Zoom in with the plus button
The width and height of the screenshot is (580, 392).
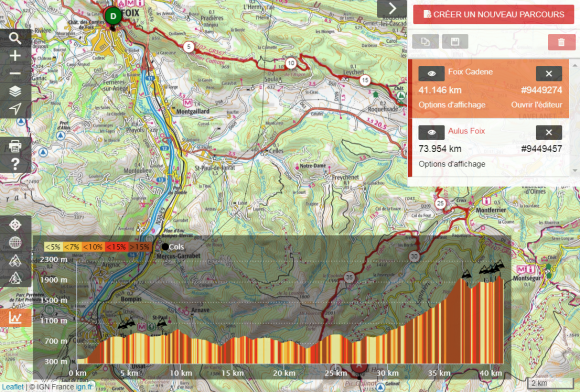(x=15, y=56)
